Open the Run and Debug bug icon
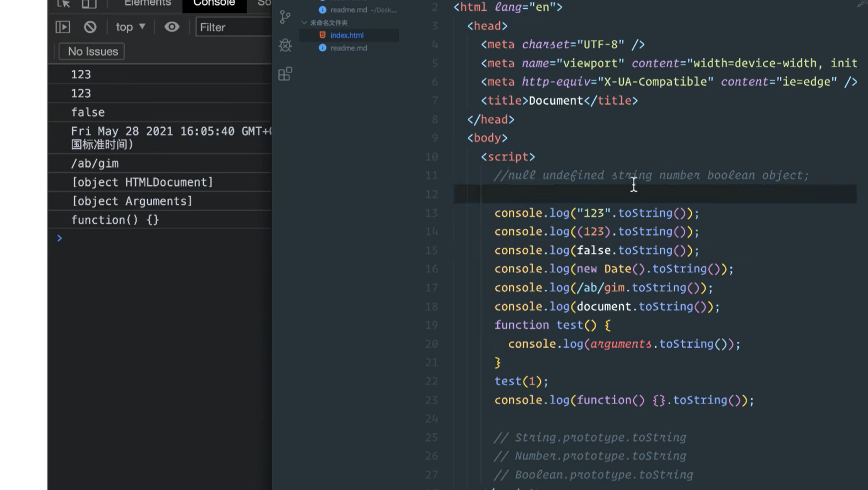Image resolution: width=868 pixels, height=490 pixels. [285, 45]
